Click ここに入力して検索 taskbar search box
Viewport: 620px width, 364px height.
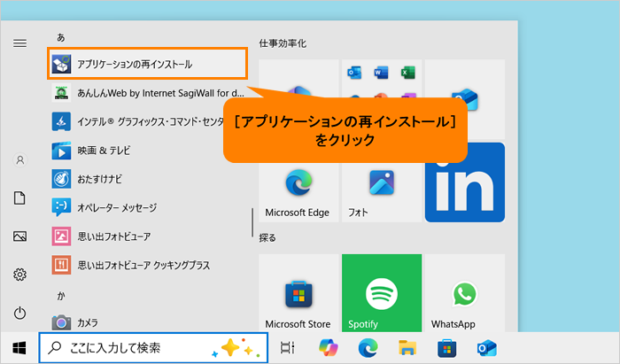click(153, 348)
